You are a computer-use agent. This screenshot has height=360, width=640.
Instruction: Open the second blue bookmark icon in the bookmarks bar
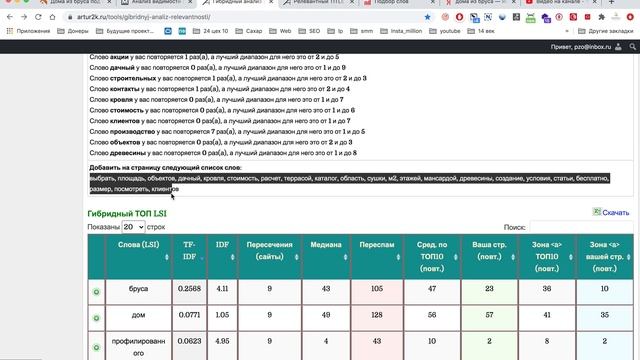pyautogui.click(x=182, y=31)
